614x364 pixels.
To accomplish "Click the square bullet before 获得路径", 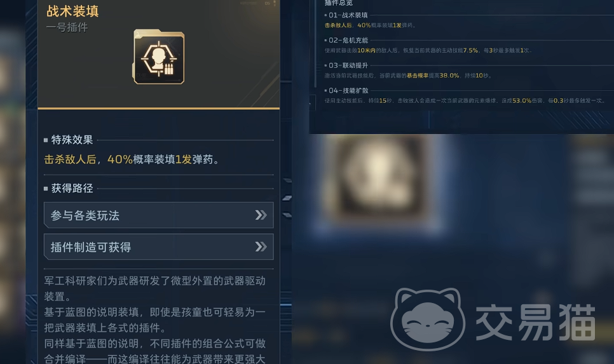I will click(46, 189).
